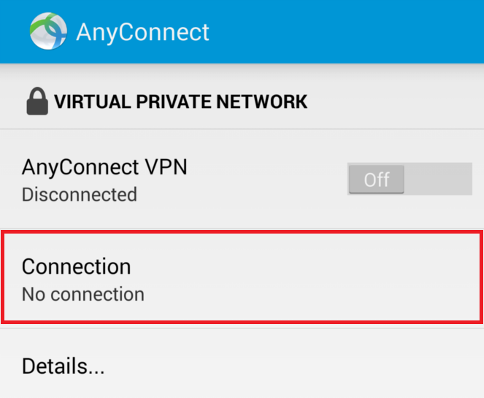Open the Details... entry

pyautogui.click(x=242, y=366)
